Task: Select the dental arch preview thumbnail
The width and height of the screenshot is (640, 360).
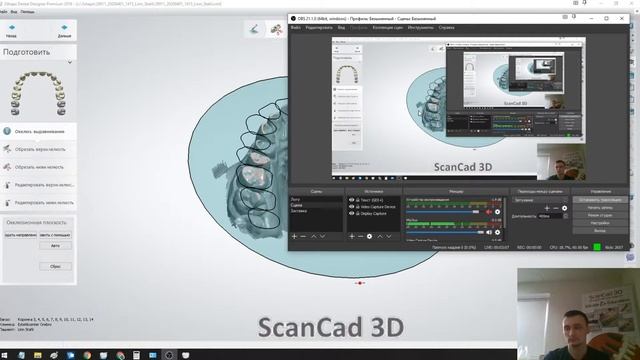Action: coord(38,93)
